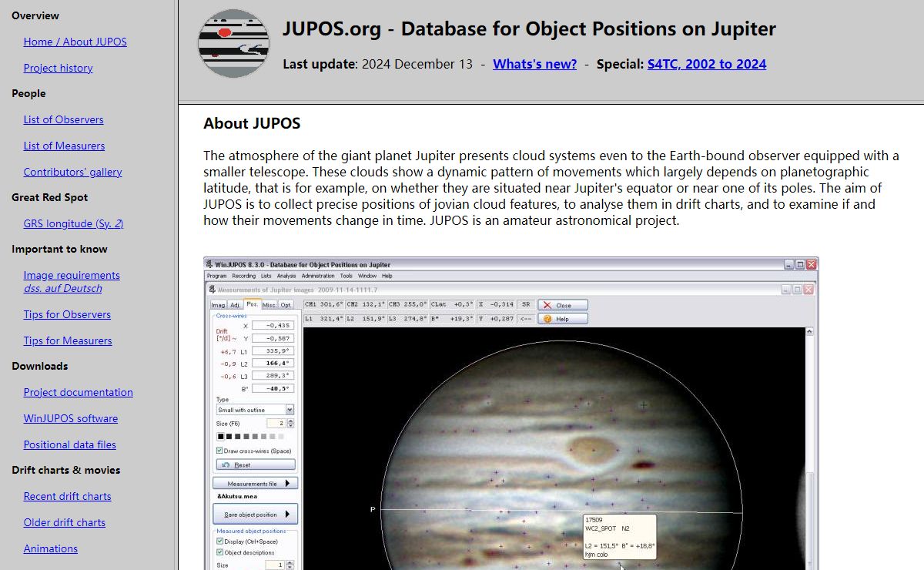This screenshot has height=570, width=924.
Task: Click the WinJUPOS title bar app icon
Action: coord(209,264)
